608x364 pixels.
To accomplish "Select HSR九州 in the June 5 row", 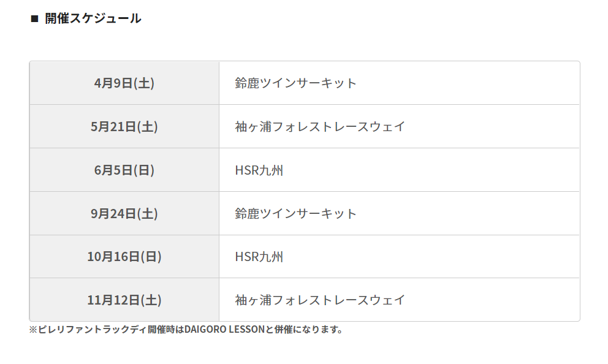I will (259, 170).
